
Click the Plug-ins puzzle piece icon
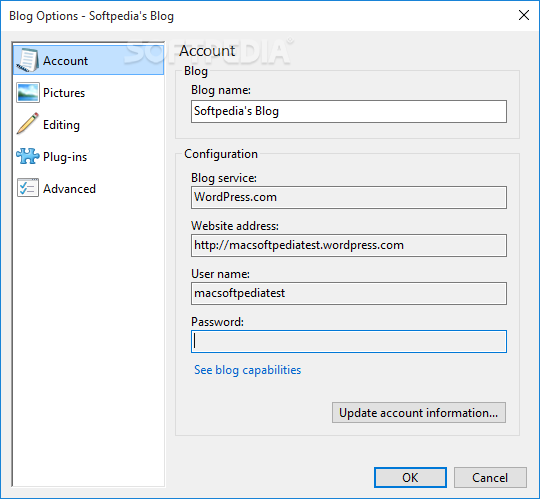coord(28,156)
